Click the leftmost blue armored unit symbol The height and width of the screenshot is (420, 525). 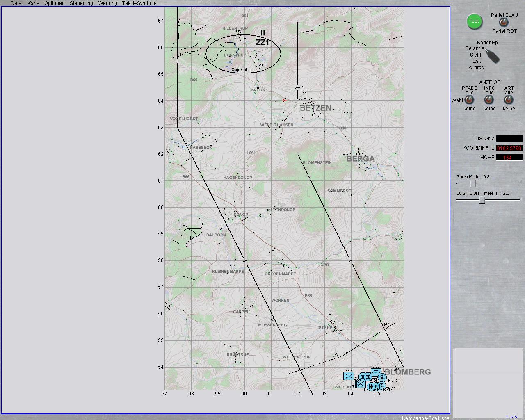349,376
